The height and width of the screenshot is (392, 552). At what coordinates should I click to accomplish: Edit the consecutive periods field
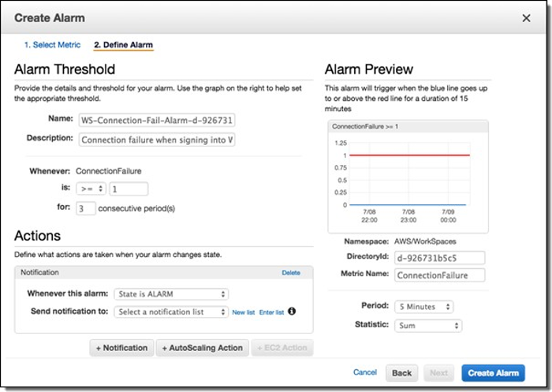(86, 208)
